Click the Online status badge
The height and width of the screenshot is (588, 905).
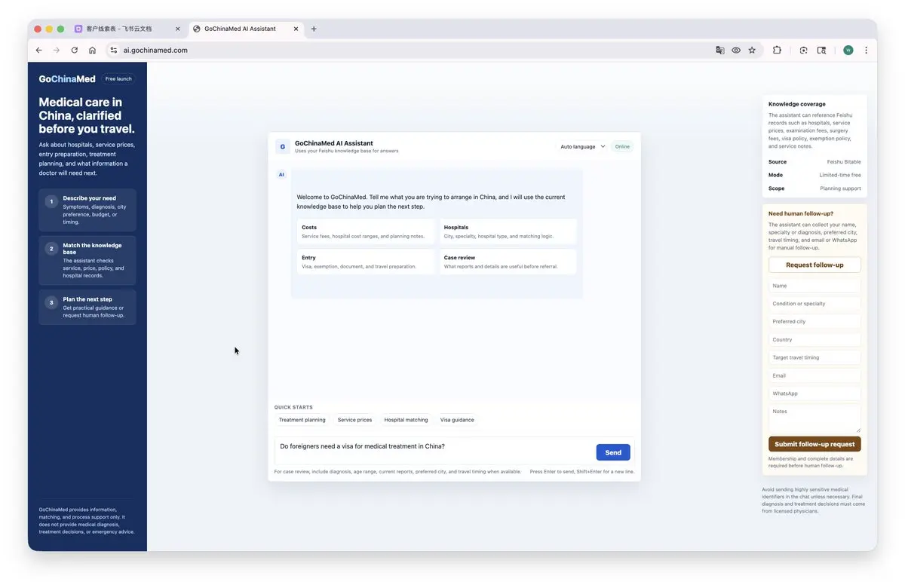622,147
